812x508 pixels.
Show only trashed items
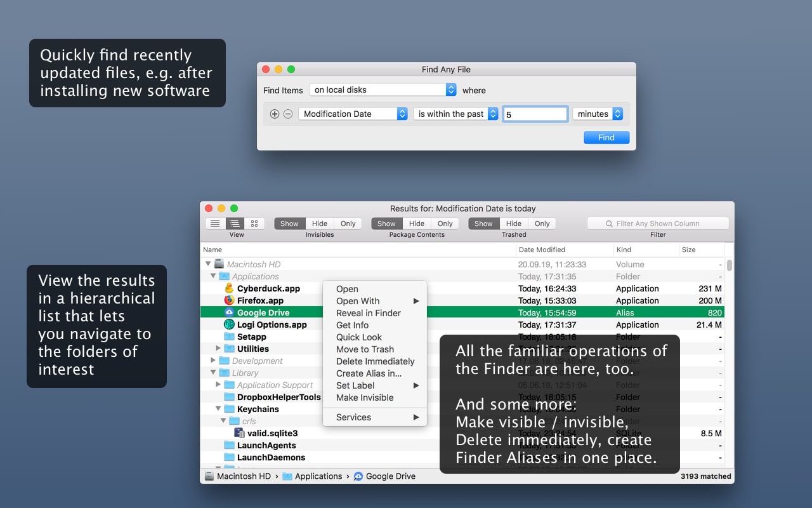coord(542,224)
